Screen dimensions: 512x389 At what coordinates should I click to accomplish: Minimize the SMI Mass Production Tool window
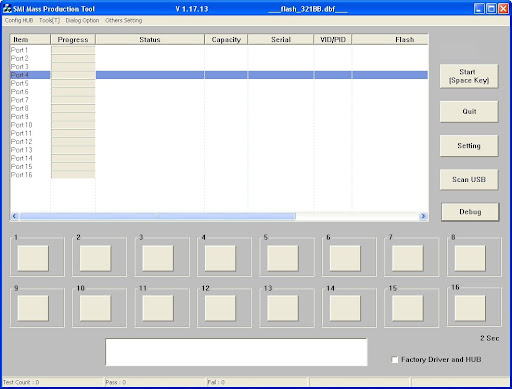[x=479, y=8]
